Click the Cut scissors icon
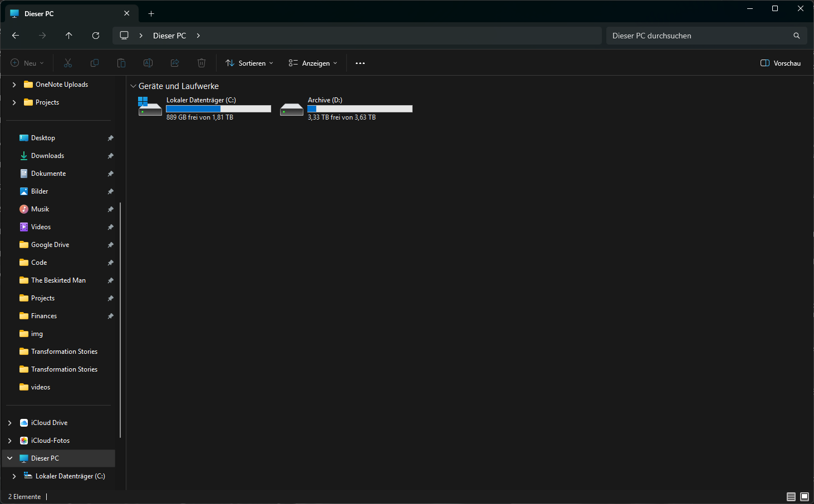Screen dimensions: 814x504 [x=68, y=63]
